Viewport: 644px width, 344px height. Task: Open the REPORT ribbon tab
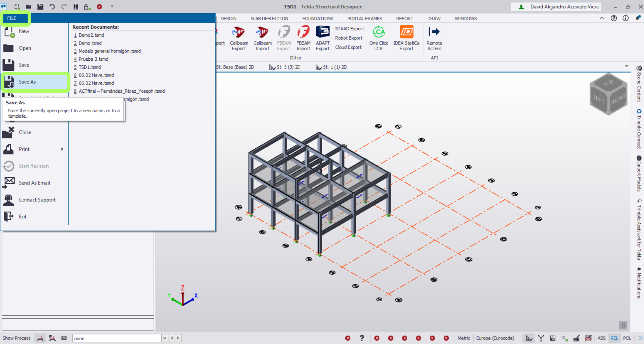tap(405, 19)
